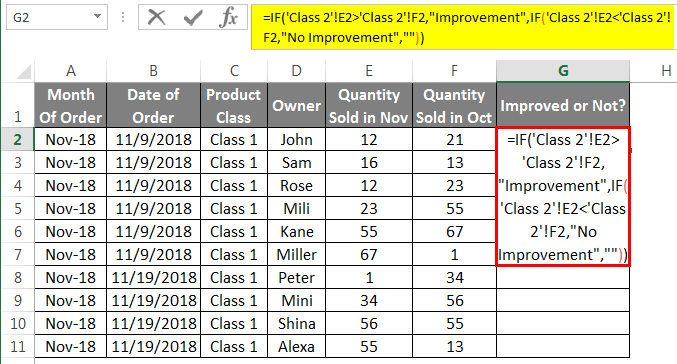This screenshot has height=364, width=677.
Task: Select empty cell G8 under formula
Action: (x=563, y=277)
